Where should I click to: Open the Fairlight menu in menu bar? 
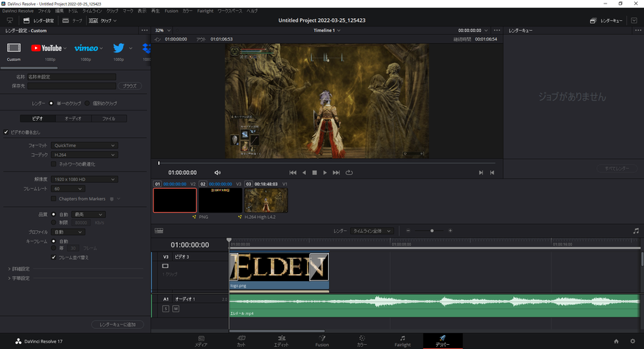click(x=205, y=11)
